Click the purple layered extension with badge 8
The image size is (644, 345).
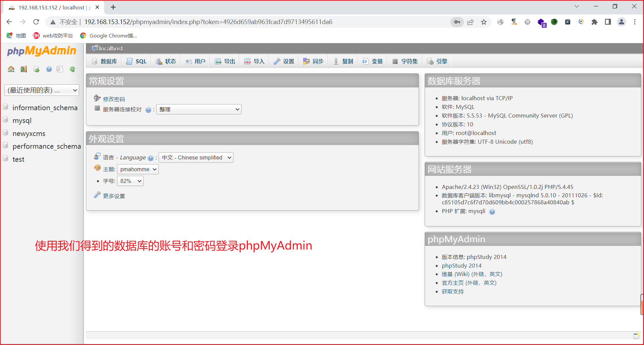(x=541, y=22)
